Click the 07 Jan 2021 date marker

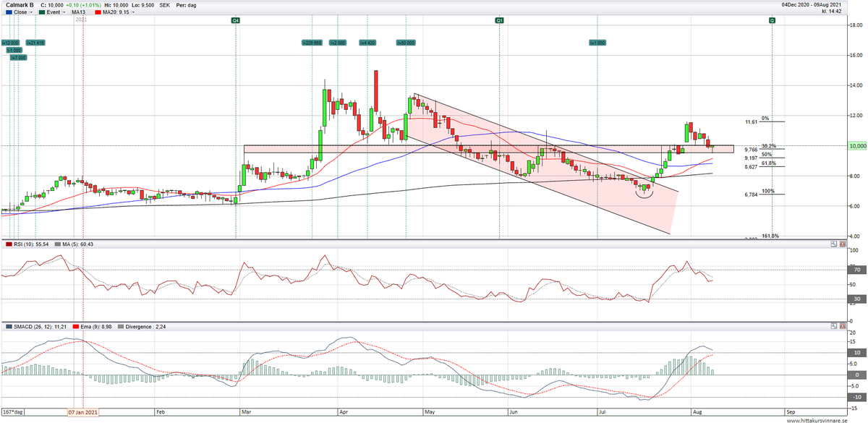point(82,411)
